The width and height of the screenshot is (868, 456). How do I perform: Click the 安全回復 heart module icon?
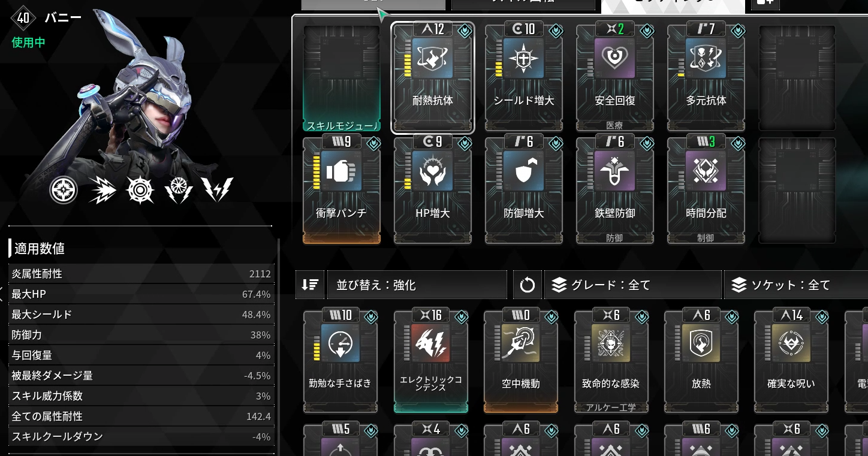[614, 59]
